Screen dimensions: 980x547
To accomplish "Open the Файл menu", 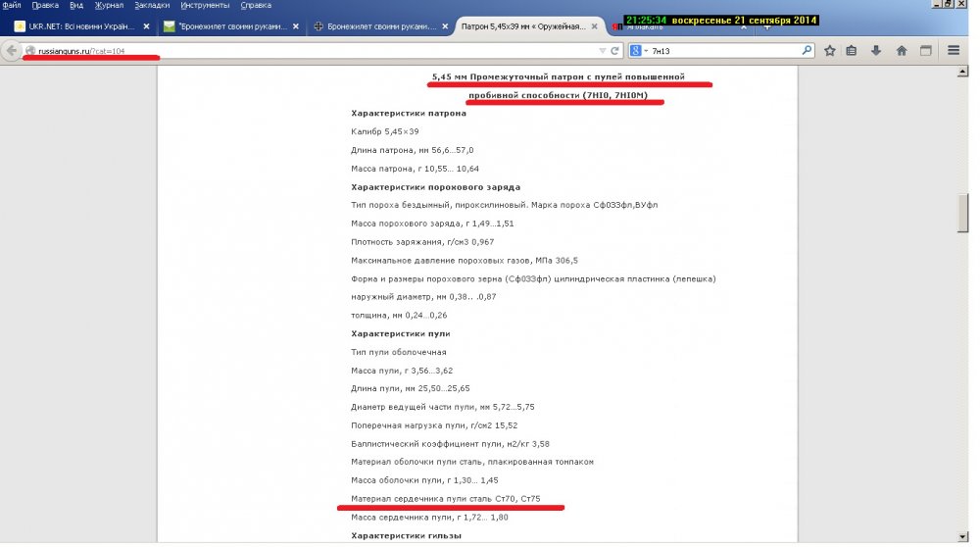I will coord(12,5).
